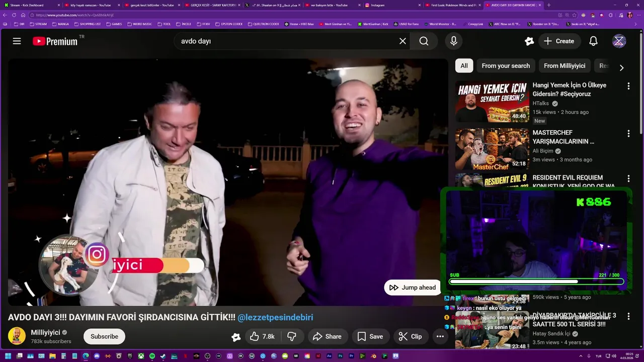Open a new browser tab with plus
Screen dimensions: 644x362
[548, 5]
